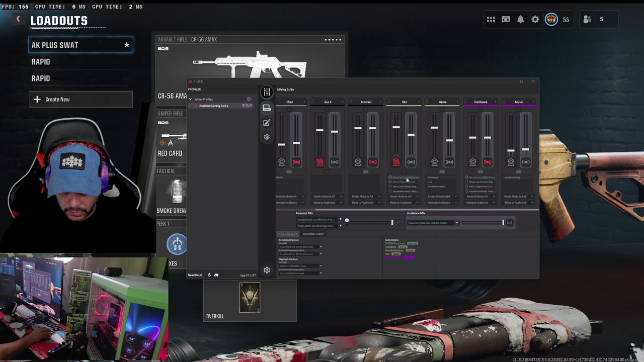The height and width of the screenshot is (362, 644).
Task: Open the notifications bell icon in game top bar
Action: (521, 19)
